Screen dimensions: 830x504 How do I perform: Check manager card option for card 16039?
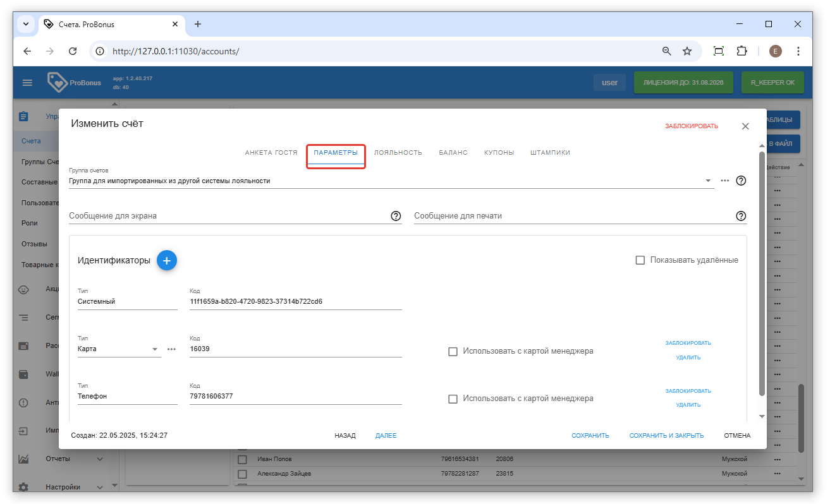coord(453,351)
